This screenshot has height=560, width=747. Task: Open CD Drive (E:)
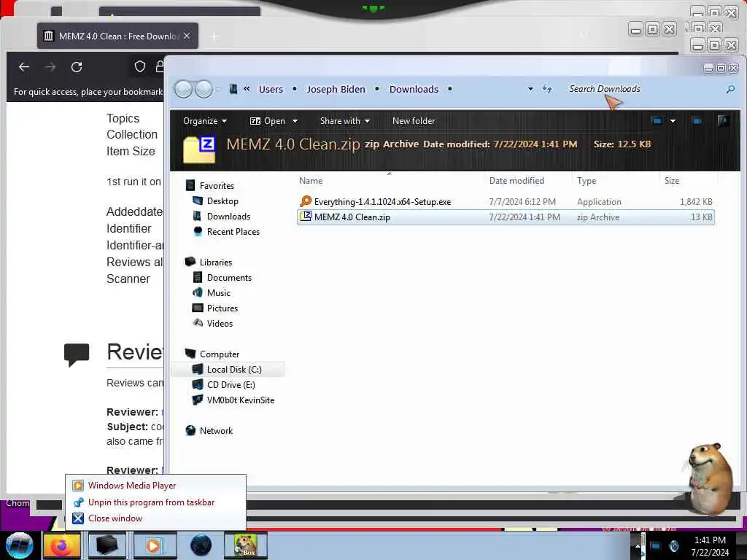(231, 385)
